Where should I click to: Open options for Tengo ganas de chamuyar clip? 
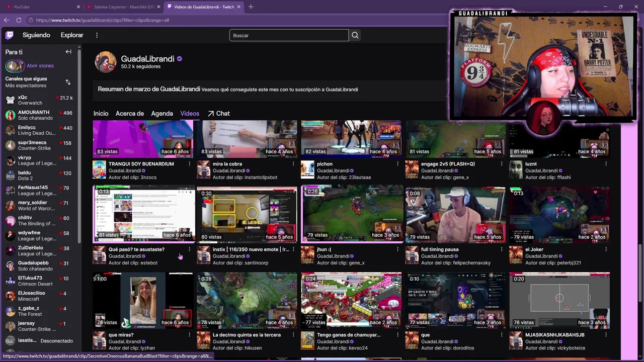click(x=397, y=335)
